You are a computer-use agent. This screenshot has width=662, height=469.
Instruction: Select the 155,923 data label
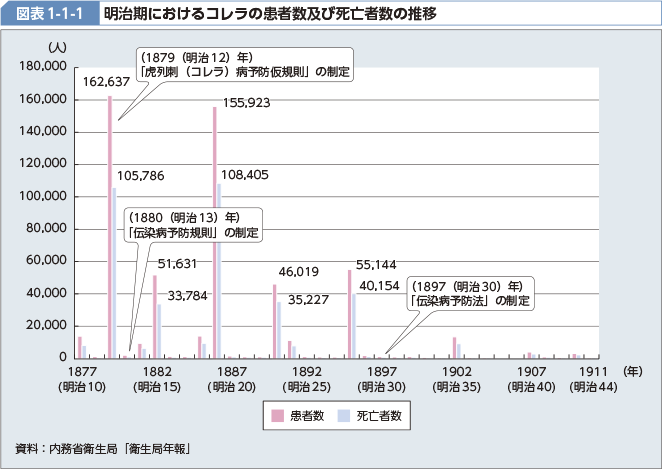(x=246, y=102)
